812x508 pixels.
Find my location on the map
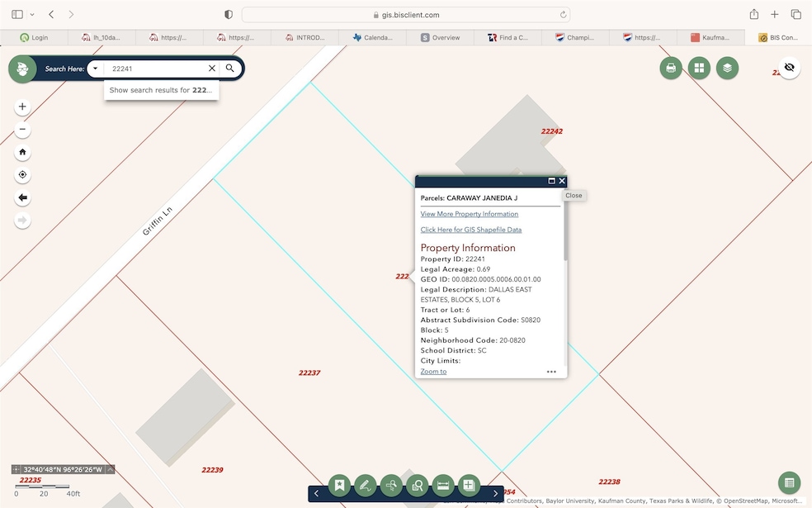(22, 175)
